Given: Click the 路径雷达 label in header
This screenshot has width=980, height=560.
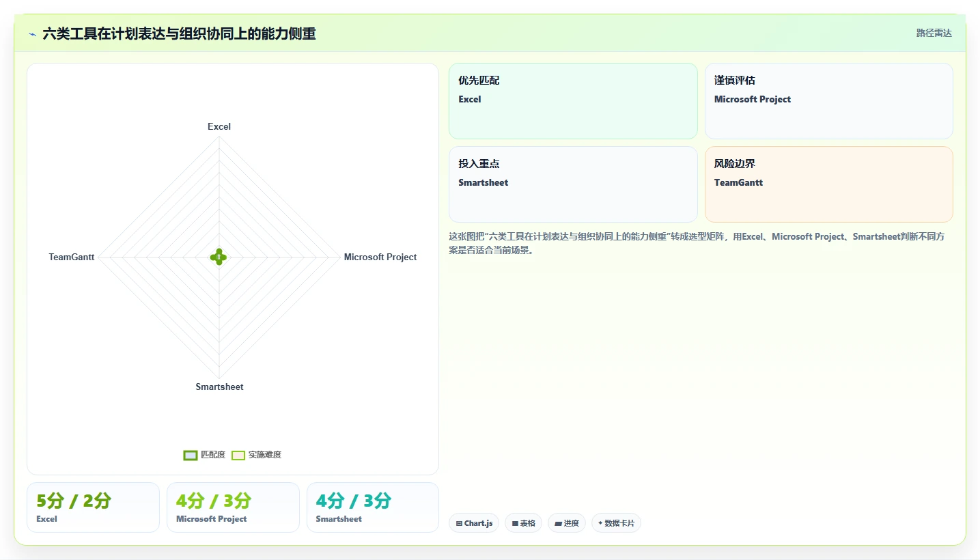Looking at the screenshot, I should tap(934, 33).
